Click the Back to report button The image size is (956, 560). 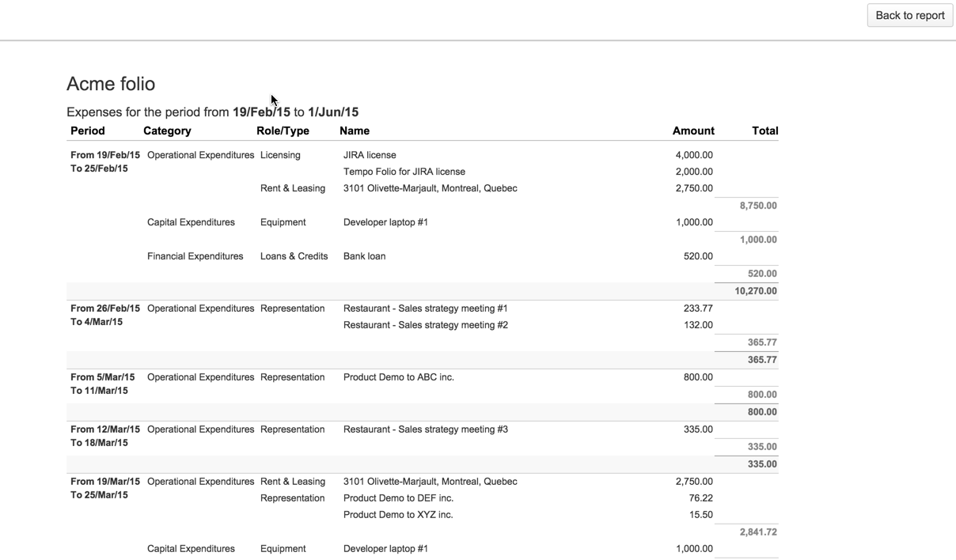(x=909, y=15)
